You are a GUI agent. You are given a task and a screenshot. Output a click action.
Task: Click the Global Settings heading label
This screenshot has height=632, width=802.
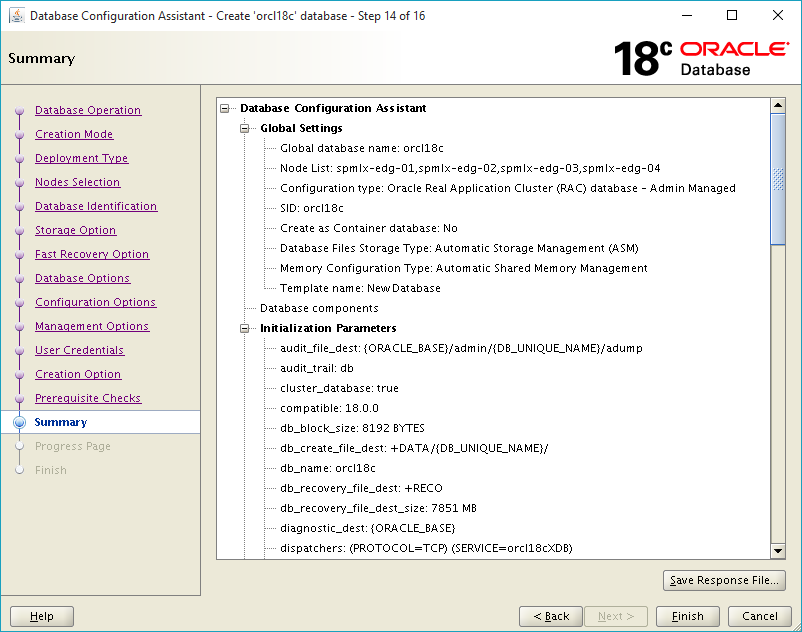301,128
